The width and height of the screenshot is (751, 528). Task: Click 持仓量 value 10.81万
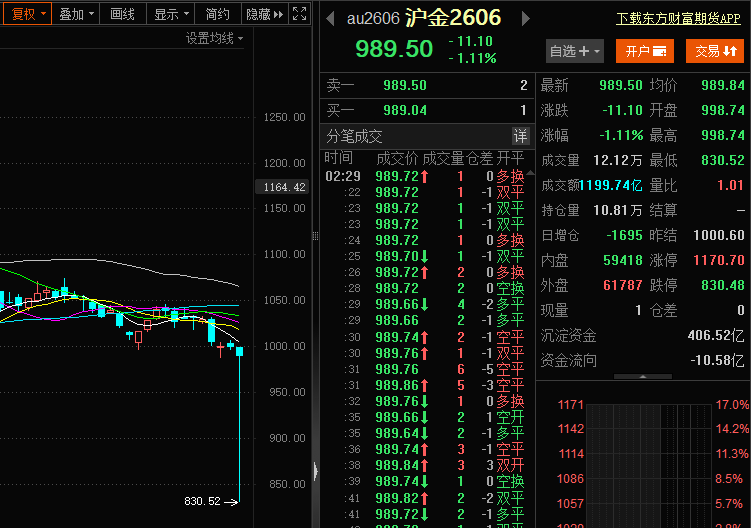pyautogui.click(x=618, y=210)
